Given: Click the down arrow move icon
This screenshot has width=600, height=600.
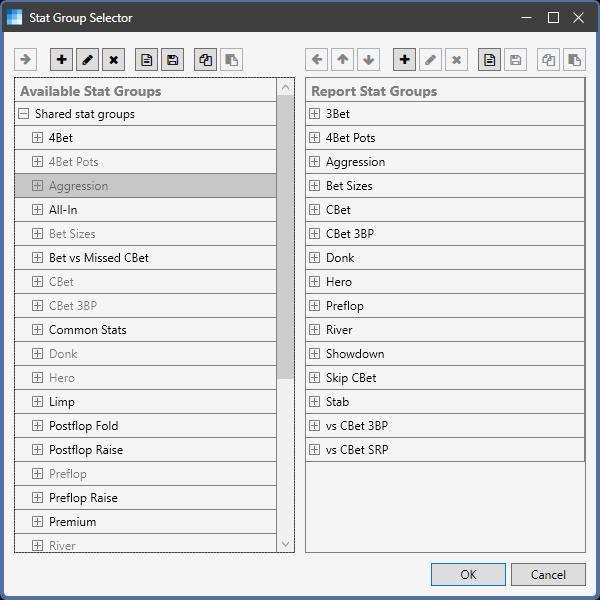Looking at the screenshot, I should click(368, 60).
